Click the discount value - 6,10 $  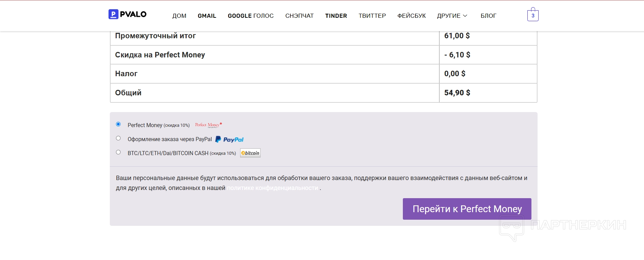[457, 55]
